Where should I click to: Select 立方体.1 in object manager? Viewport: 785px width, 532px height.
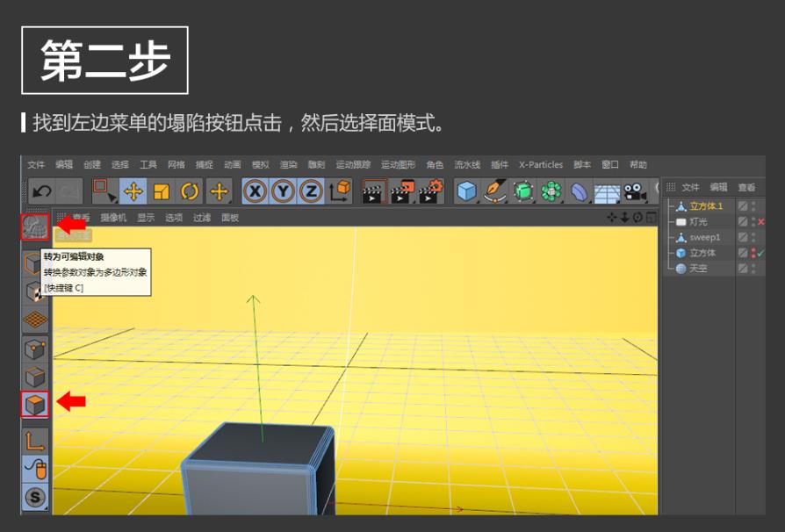[706, 206]
